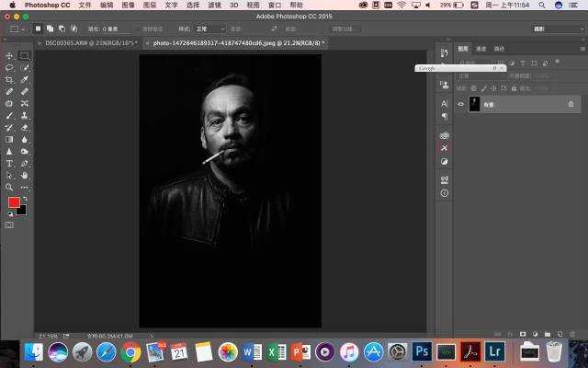Select the Lasso tool
Screen dimensions: 588x368
(x=9, y=68)
